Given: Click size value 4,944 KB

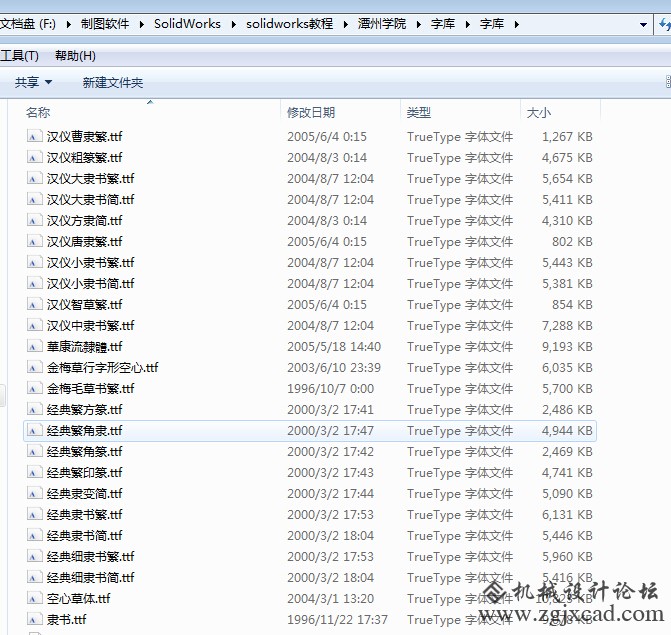Looking at the screenshot, I should pos(567,430).
